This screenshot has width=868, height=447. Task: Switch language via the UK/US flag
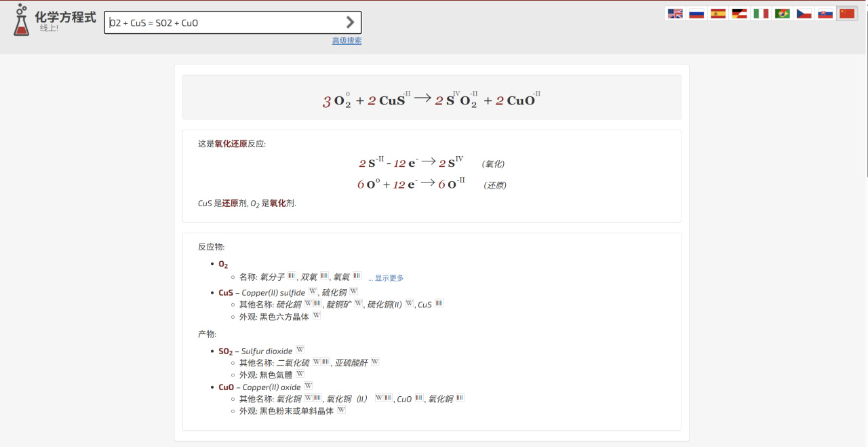[675, 14]
